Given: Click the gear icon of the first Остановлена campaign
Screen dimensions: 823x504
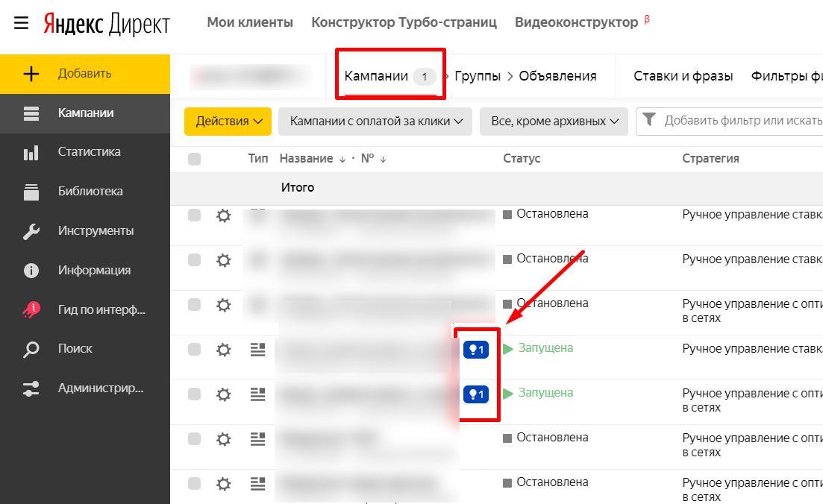Looking at the screenshot, I should (x=223, y=215).
